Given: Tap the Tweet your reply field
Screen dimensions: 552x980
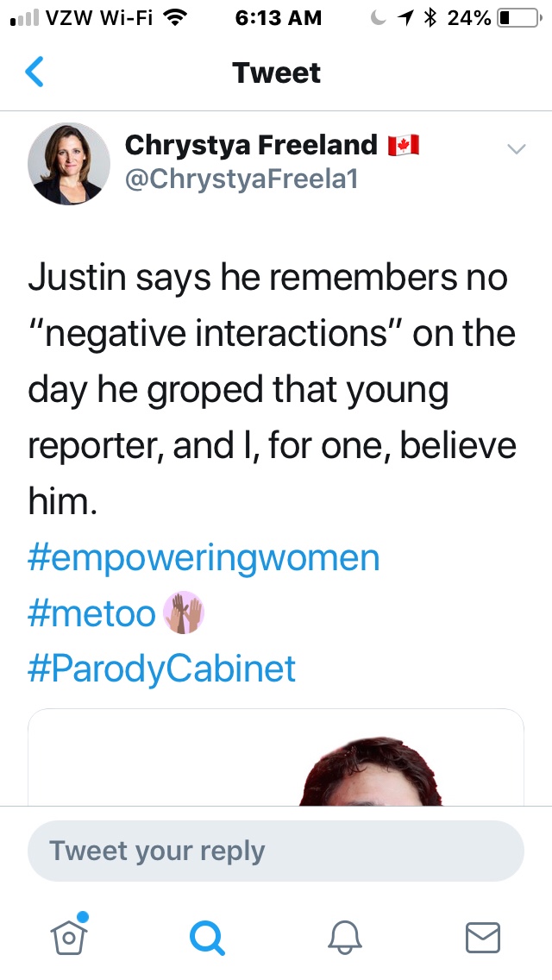Looking at the screenshot, I should point(276,851).
